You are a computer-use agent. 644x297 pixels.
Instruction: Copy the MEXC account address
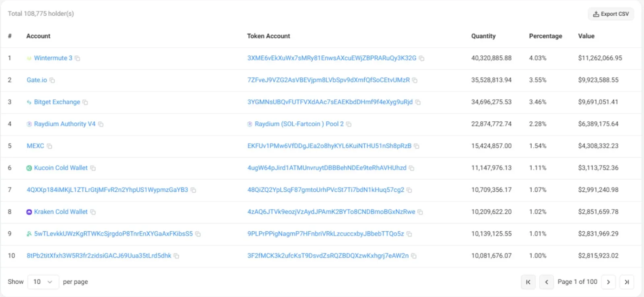click(x=49, y=146)
